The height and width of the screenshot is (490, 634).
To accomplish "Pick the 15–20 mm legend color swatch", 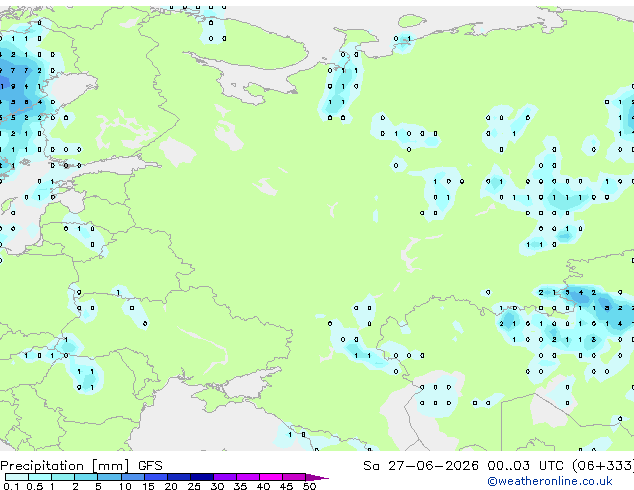I will tap(156, 477).
